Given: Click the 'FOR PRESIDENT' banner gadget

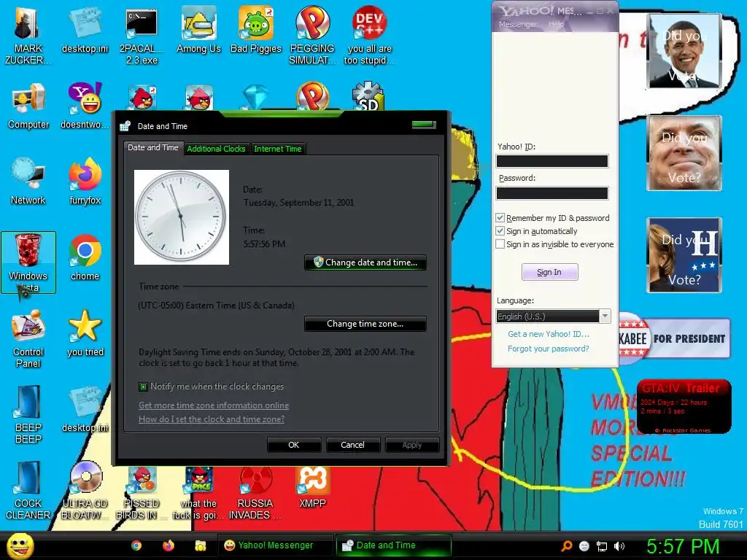Looking at the screenshot, I should pos(674,338).
